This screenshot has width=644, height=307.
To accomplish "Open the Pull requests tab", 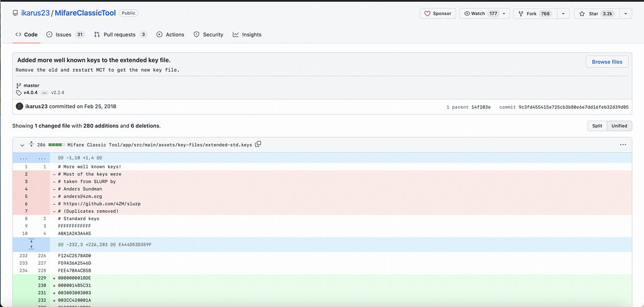I will tap(120, 35).
